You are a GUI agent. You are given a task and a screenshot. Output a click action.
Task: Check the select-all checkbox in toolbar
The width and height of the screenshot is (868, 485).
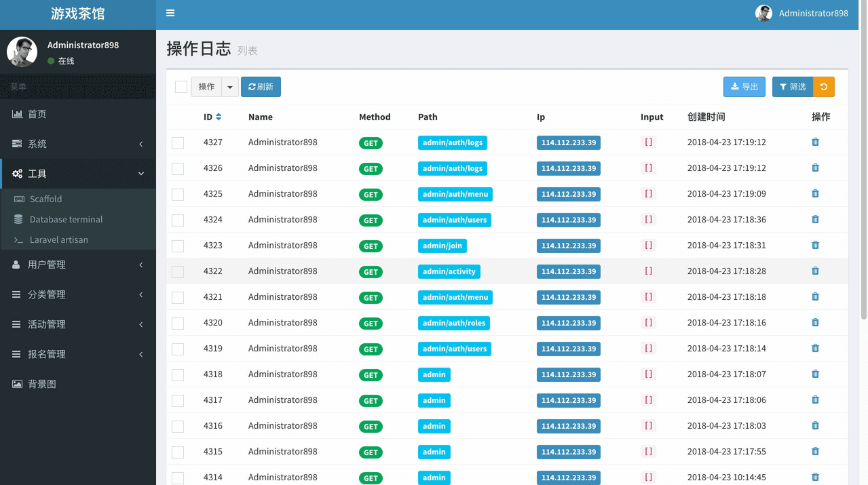coord(181,87)
